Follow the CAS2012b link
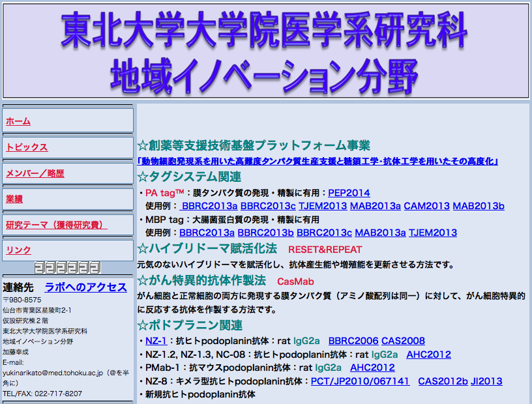532x404 pixels. [443, 381]
